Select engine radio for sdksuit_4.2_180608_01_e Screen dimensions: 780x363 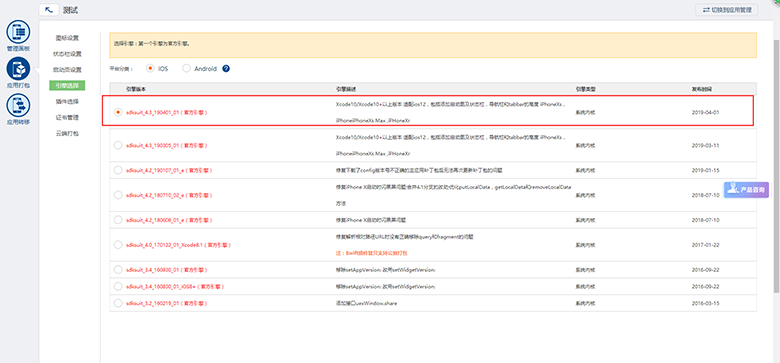(118, 220)
